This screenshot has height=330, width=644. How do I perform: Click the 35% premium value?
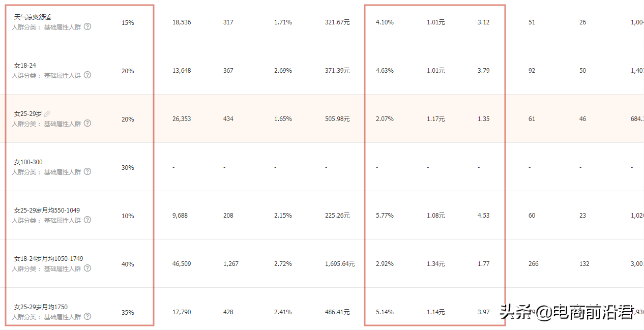[x=128, y=313]
